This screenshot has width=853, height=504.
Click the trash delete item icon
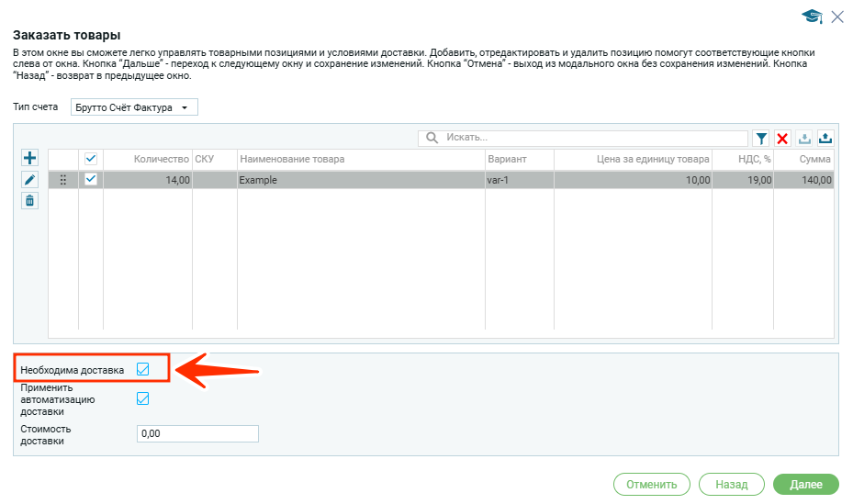tap(29, 201)
